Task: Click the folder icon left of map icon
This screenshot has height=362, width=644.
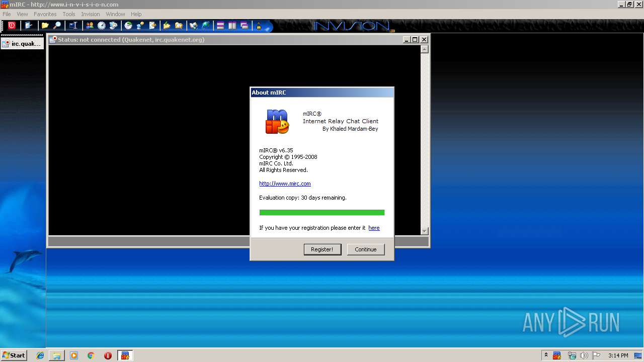Action: 179,25
